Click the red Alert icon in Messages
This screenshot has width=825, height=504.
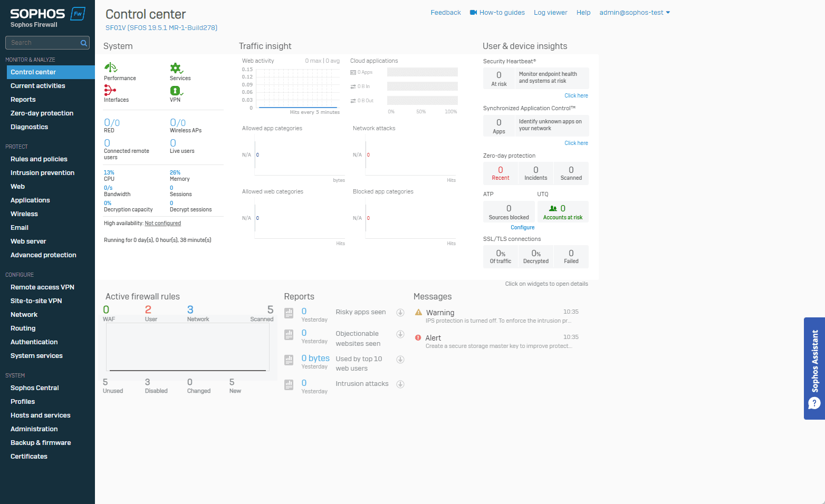(x=418, y=337)
